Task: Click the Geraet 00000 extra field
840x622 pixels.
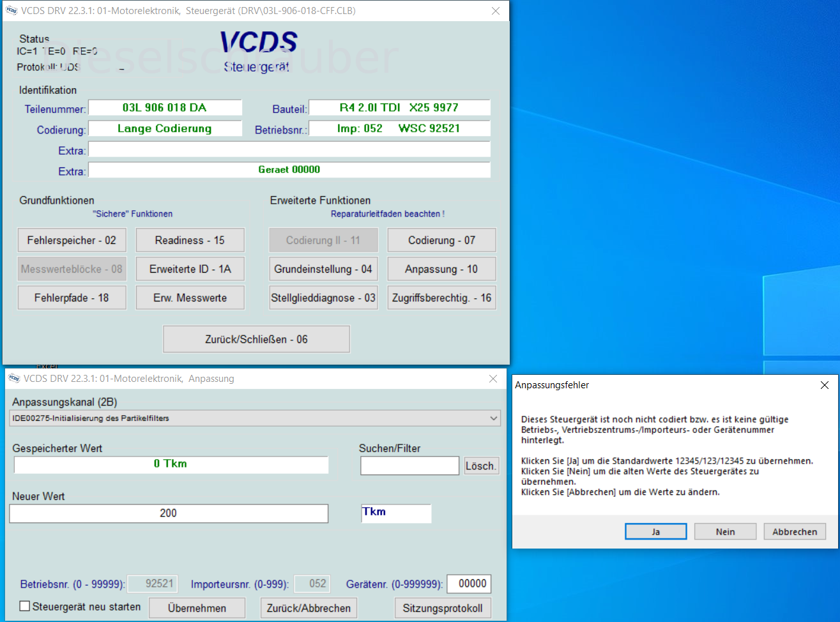Action: (x=289, y=170)
